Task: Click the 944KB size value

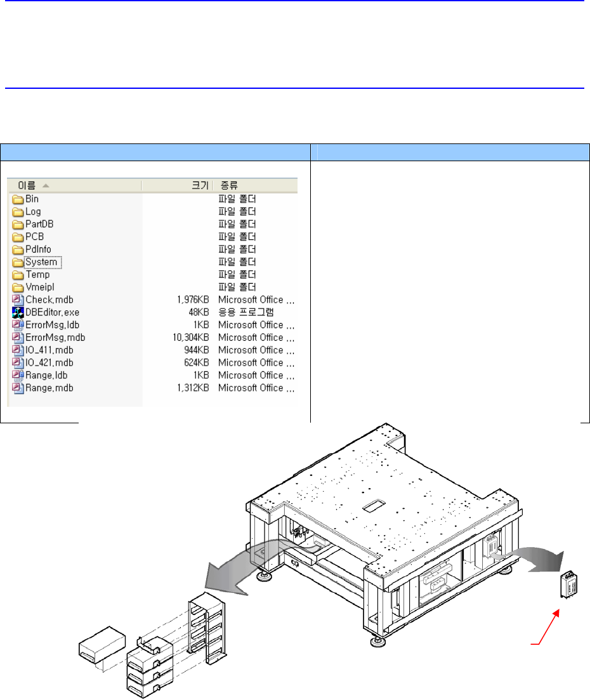Action: pos(197,350)
